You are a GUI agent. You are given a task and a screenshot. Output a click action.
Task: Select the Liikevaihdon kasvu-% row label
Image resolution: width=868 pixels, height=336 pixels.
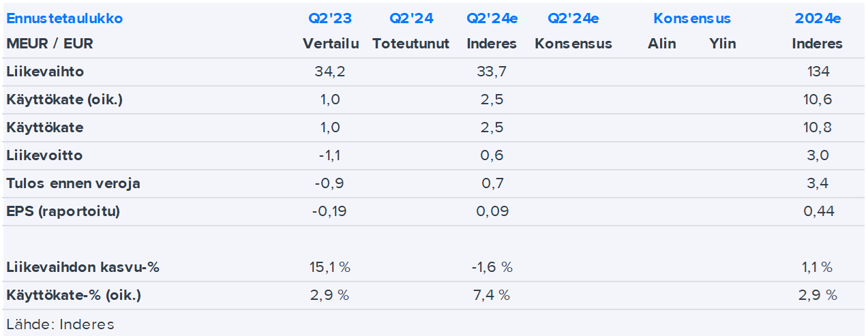pos(83,267)
